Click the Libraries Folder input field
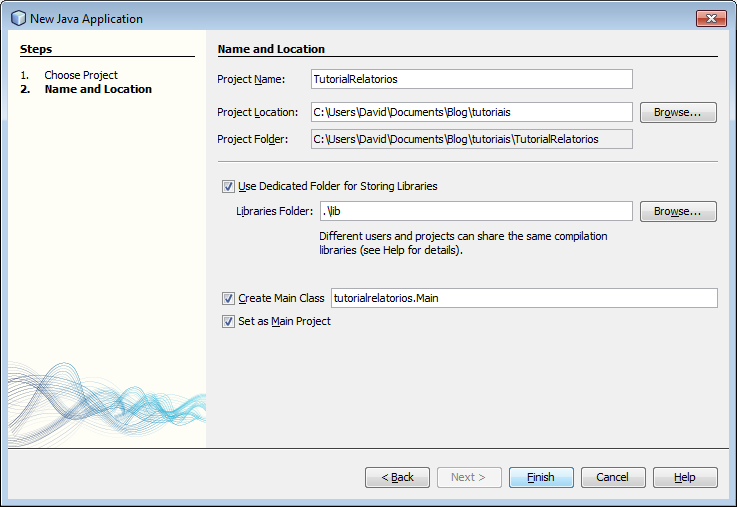The height and width of the screenshot is (507, 737). click(476, 211)
